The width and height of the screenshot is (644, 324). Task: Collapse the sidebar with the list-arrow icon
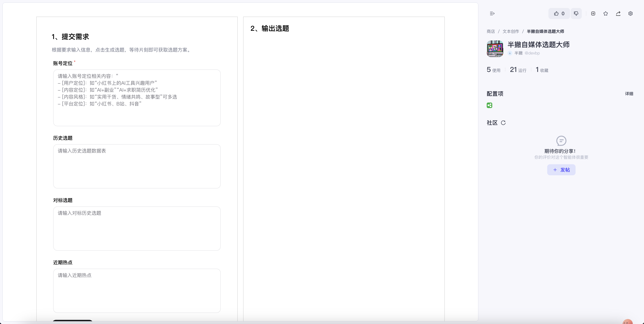tap(492, 13)
